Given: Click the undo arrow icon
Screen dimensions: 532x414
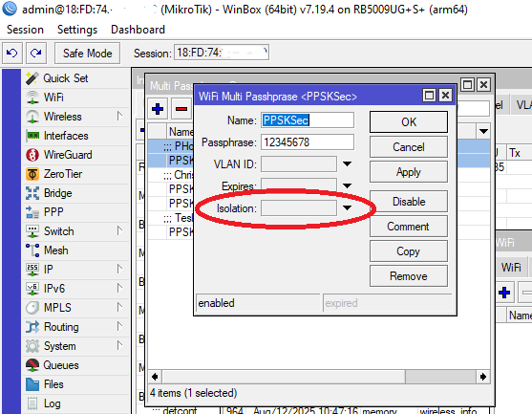Looking at the screenshot, I should [x=12, y=53].
